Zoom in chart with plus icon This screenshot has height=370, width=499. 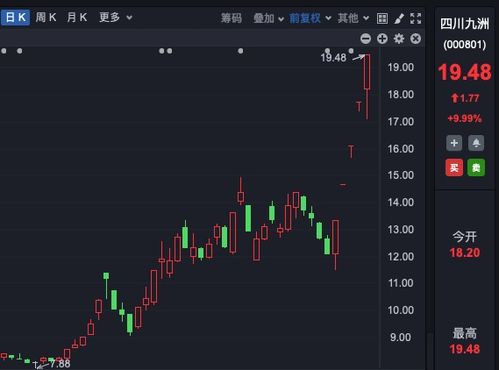point(382,39)
